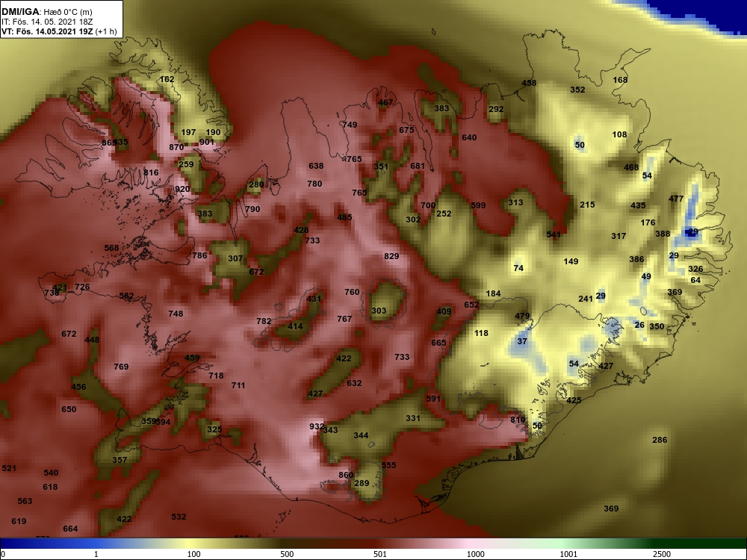This screenshot has height=560, width=747.
Task: Click the map value 769
Action: coord(121,367)
